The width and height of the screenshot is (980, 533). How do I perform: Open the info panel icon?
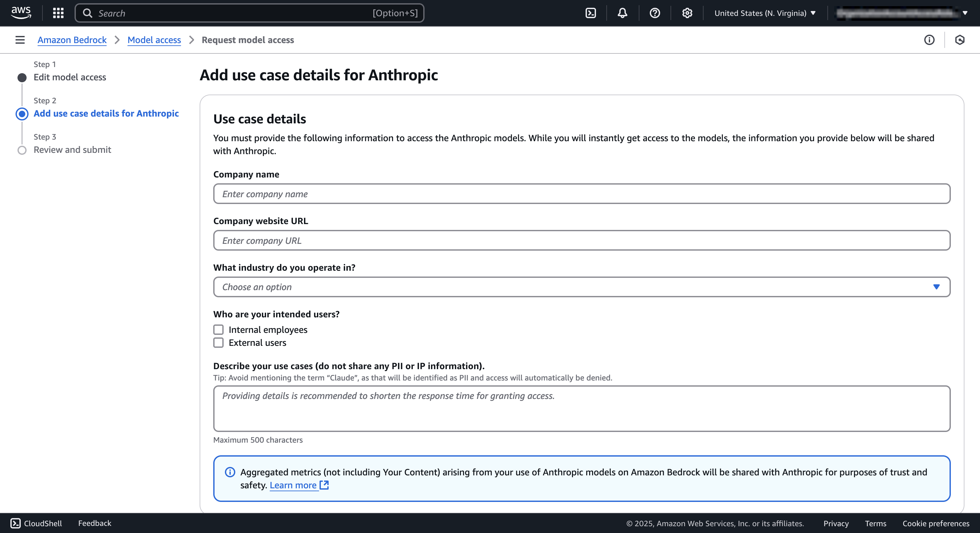929,40
